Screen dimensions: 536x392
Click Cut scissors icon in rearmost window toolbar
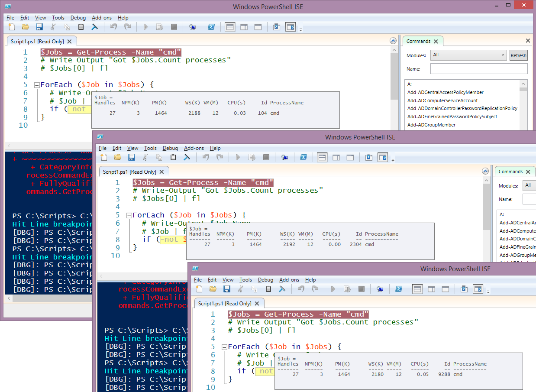point(53,27)
